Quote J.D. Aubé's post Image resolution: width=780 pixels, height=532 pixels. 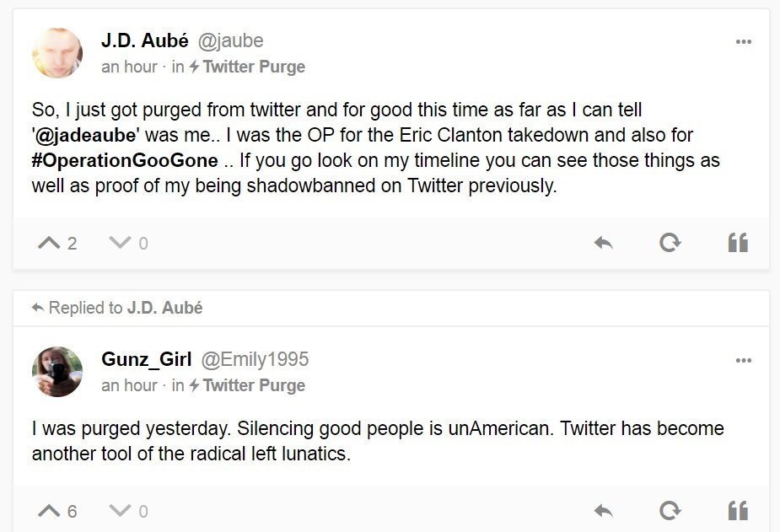[x=738, y=243]
